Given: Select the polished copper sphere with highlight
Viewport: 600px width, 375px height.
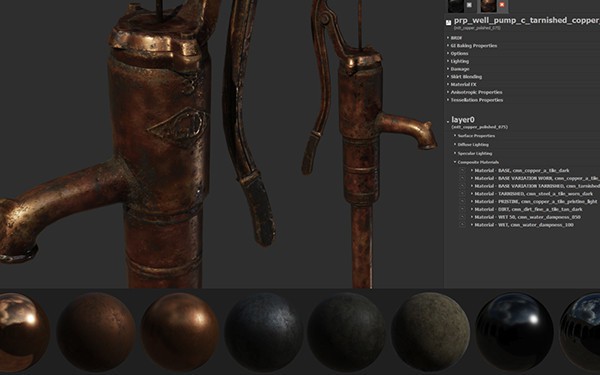Looking at the screenshot, I should point(180,332).
